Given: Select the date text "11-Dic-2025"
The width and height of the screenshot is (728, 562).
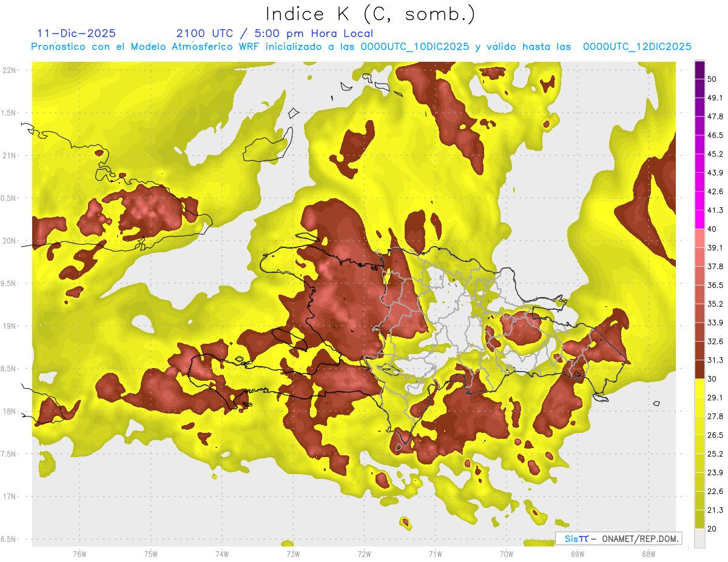Looking at the screenshot, I should [76, 33].
